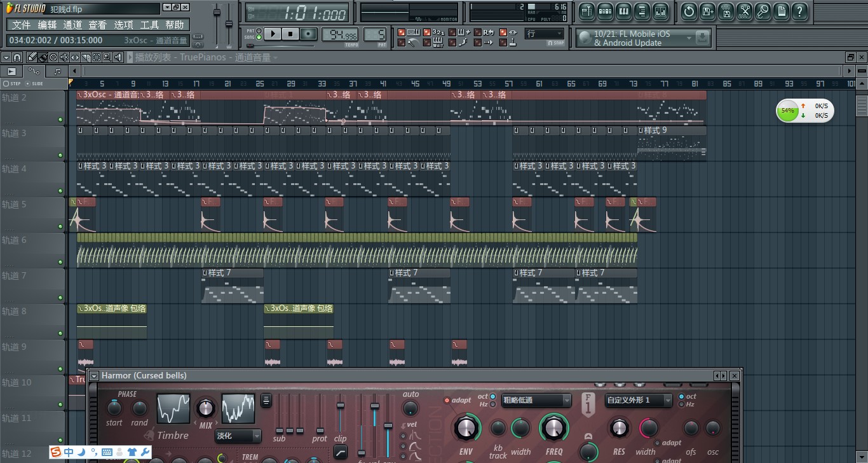Select the paint brush tool in playlist
The width and height of the screenshot is (868, 463).
(43, 57)
